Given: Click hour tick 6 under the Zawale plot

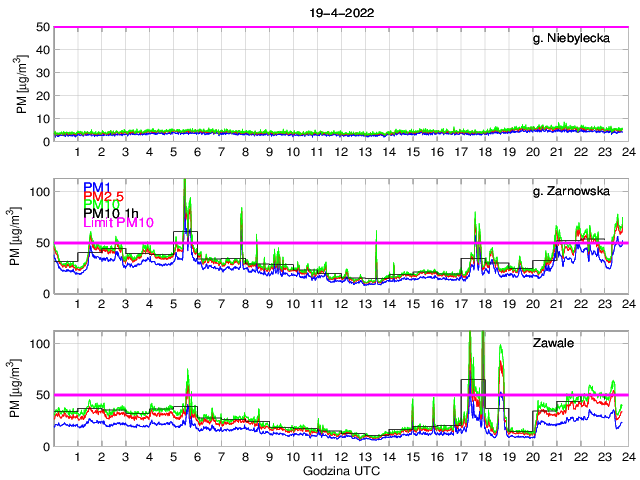Looking at the screenshot, I should pos(197,457).
